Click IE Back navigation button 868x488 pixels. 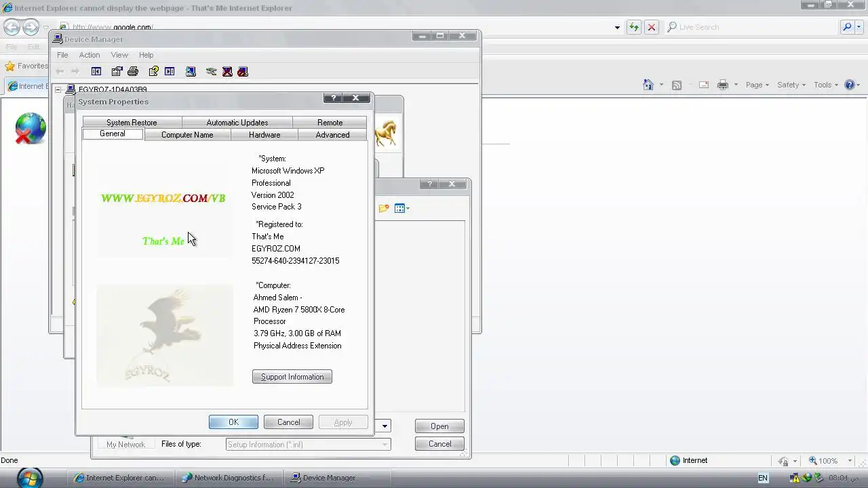[12, 27]
